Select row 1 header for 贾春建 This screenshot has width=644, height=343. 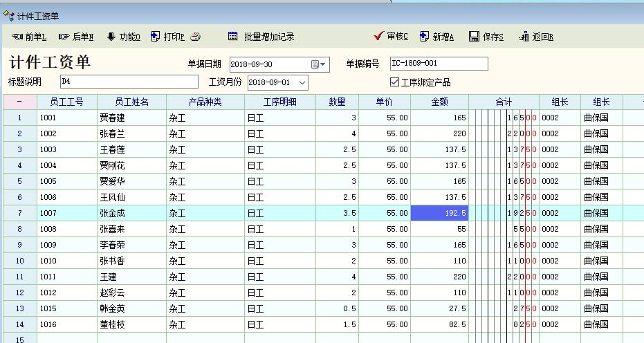[19, 118]
